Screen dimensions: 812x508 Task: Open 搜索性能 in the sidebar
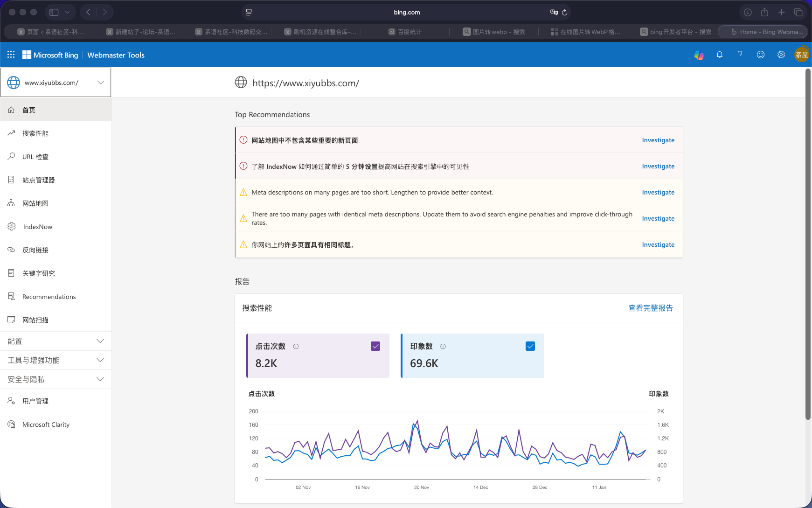pyautogui.click(x=35, y=133)
